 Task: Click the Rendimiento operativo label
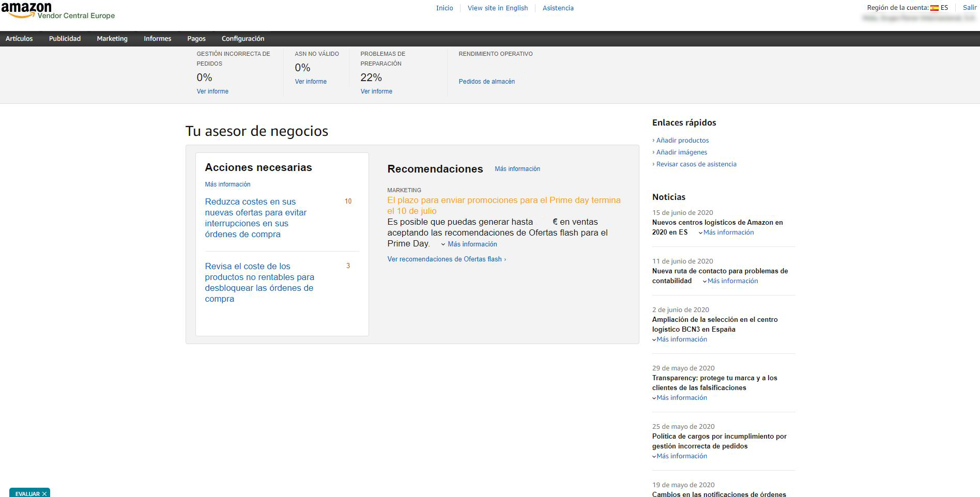tap(495, 54)
